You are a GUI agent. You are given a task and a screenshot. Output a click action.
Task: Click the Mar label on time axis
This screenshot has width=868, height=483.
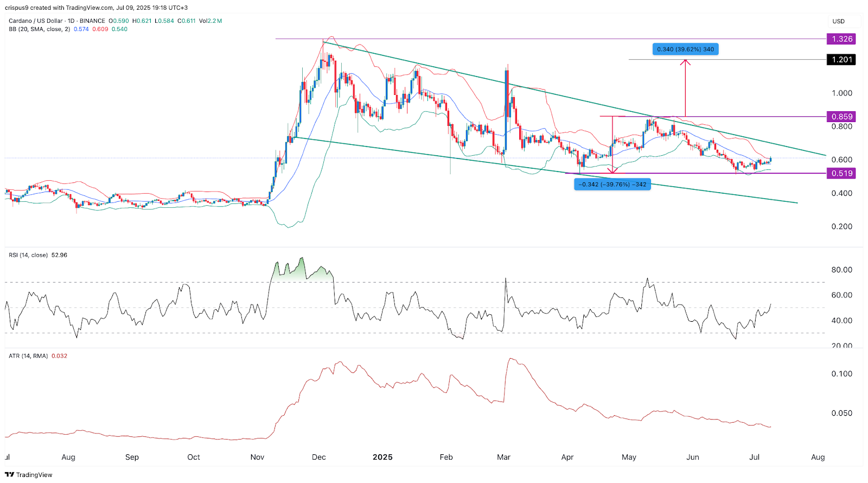503,457
